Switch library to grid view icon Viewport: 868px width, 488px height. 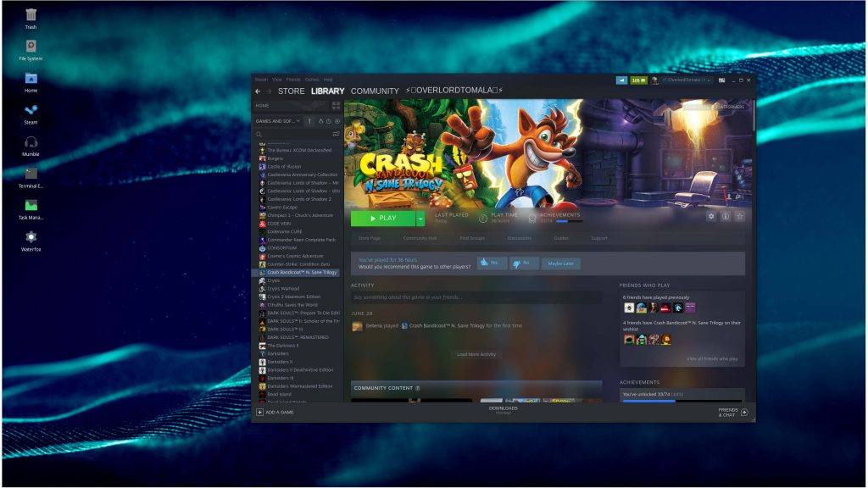(x=336, y=106)
